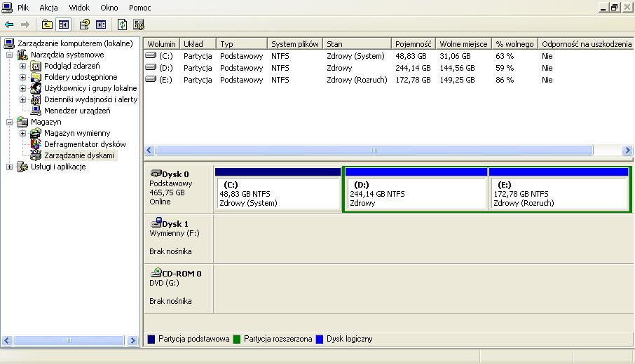The height and width of the screenshot is (364, 635).
Task: Open the Properties help toolbar icon
Action: click(84, 24)
